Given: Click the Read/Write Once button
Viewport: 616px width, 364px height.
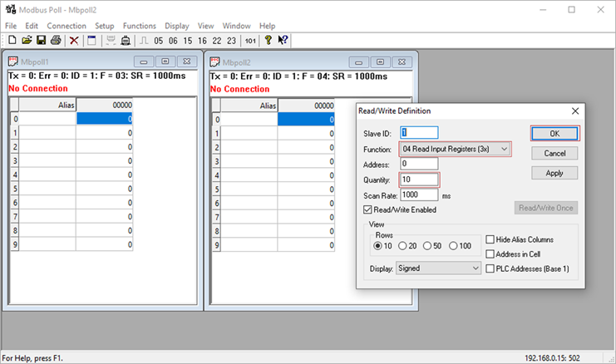Looking at the screenshot, I should click(x=546, y=208).
